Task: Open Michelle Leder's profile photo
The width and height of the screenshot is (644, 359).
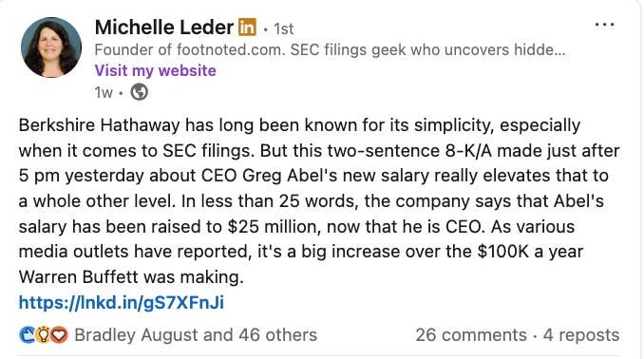Action: click(51, 47)
